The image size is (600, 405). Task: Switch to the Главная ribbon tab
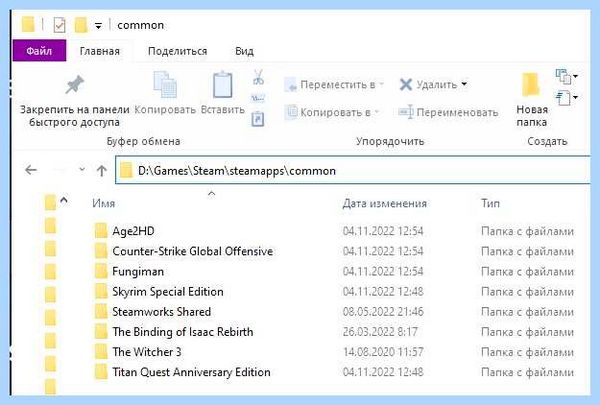pos(99,51)
